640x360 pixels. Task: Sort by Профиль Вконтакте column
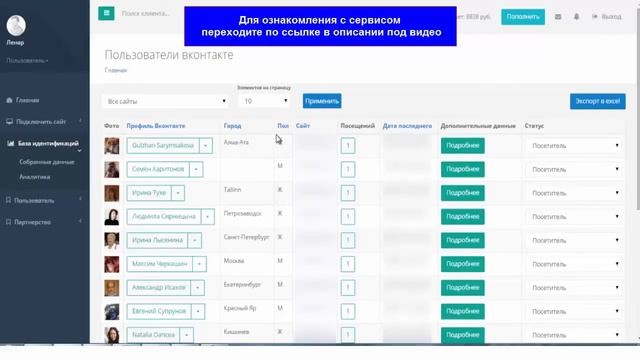click(156, 126)
